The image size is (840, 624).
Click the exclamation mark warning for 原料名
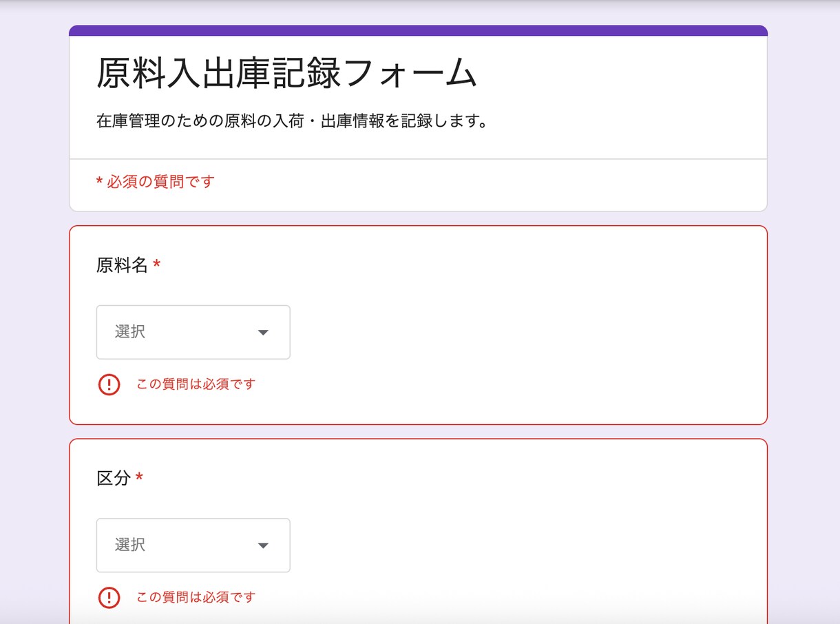tap(109, 384)
